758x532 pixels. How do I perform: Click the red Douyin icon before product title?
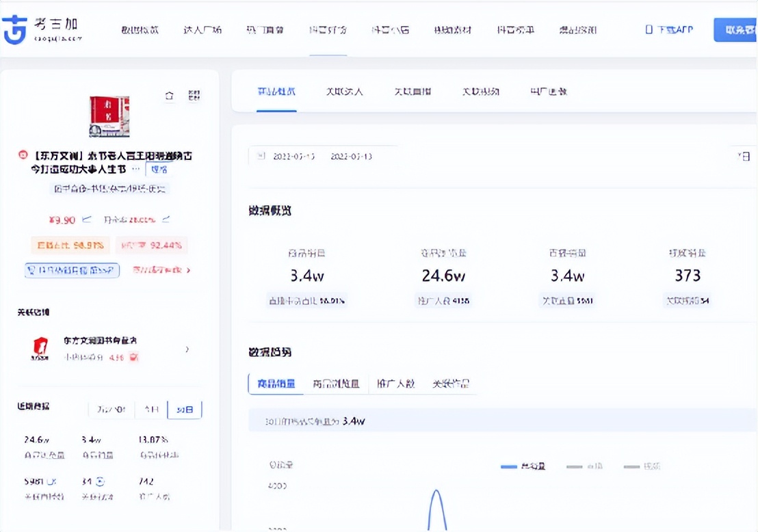(x=23, y=155)
